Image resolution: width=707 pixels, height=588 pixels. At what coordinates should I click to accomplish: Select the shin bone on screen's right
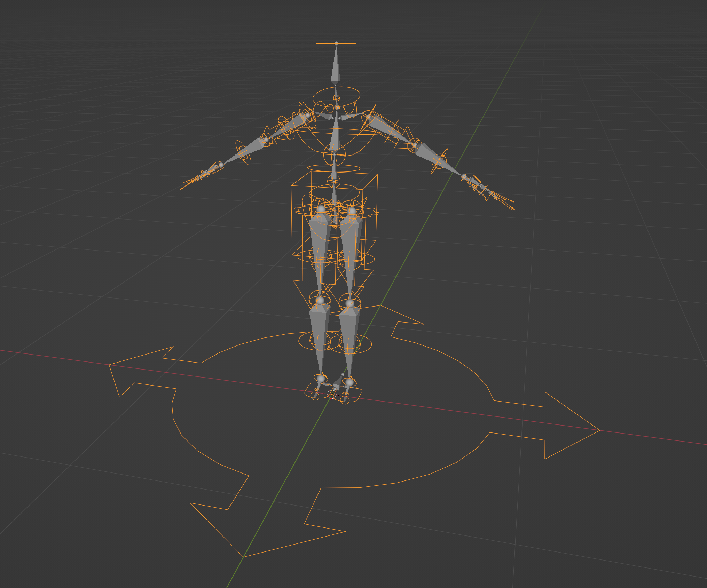click(349, 343)
